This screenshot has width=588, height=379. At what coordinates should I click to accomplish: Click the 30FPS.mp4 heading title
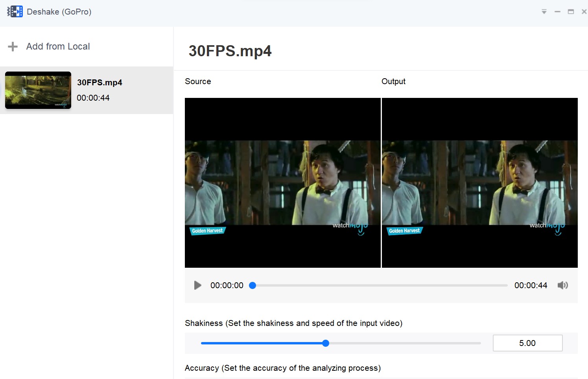(x=230, y=51)
